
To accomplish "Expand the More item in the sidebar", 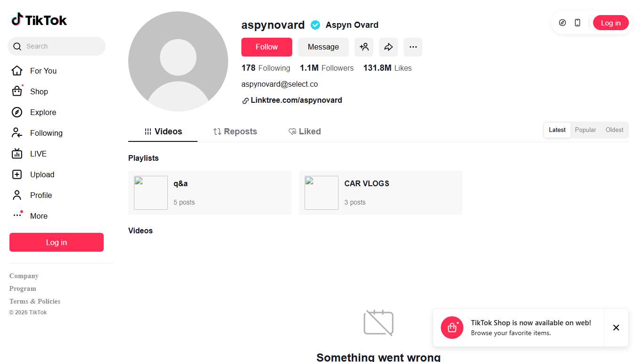I will 38,216.
